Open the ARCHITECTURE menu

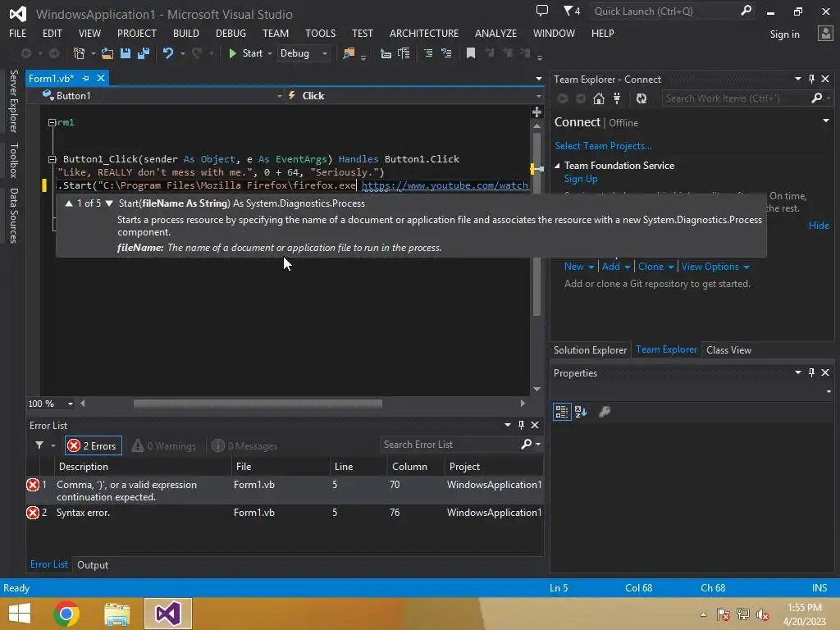coord(424,33)
